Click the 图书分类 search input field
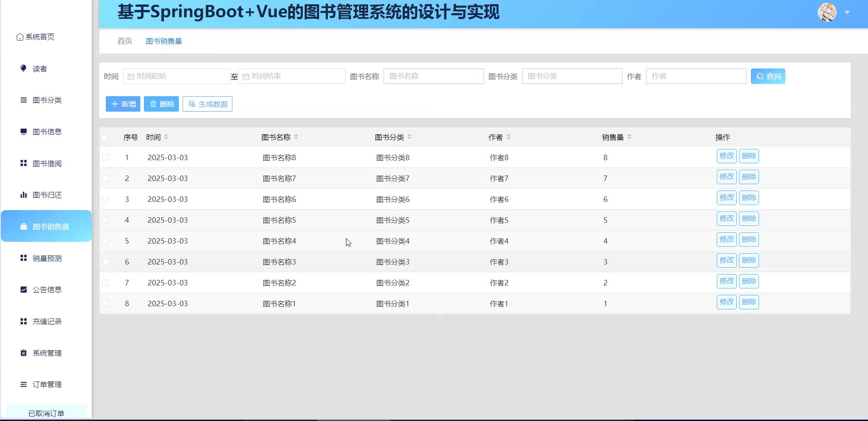 [572, 76]
